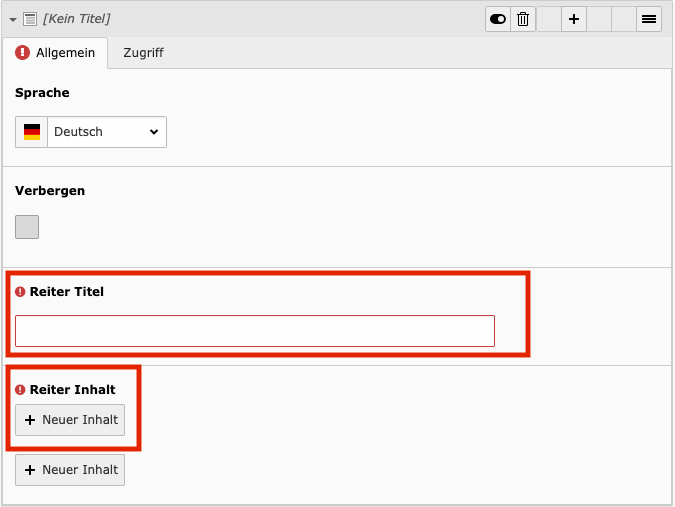Image resolution: width=675 pixels, height=507 pixels.
Task: Click the Verbergen field label
Action: [x=50, y=190]
